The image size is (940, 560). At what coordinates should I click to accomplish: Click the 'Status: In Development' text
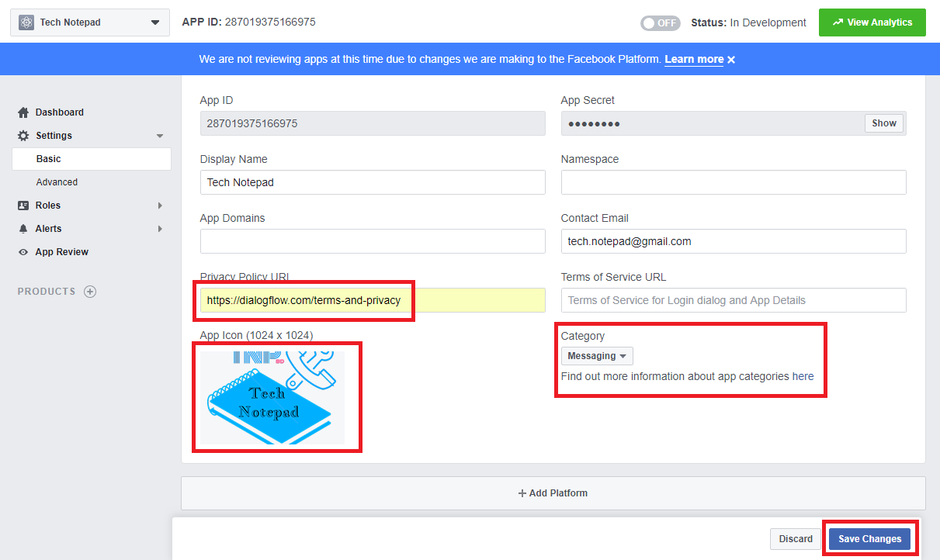coord(748,22)
